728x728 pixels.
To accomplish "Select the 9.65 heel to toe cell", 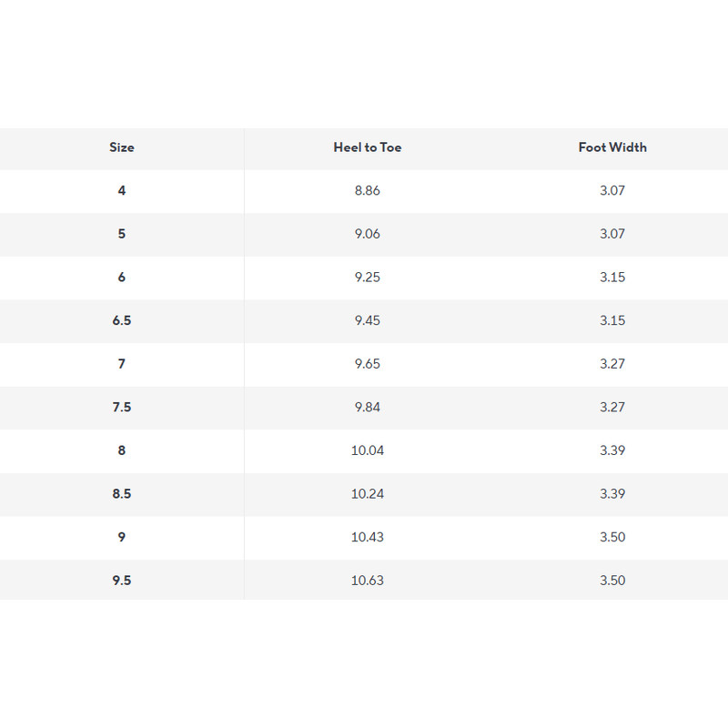I will (367, 364).
